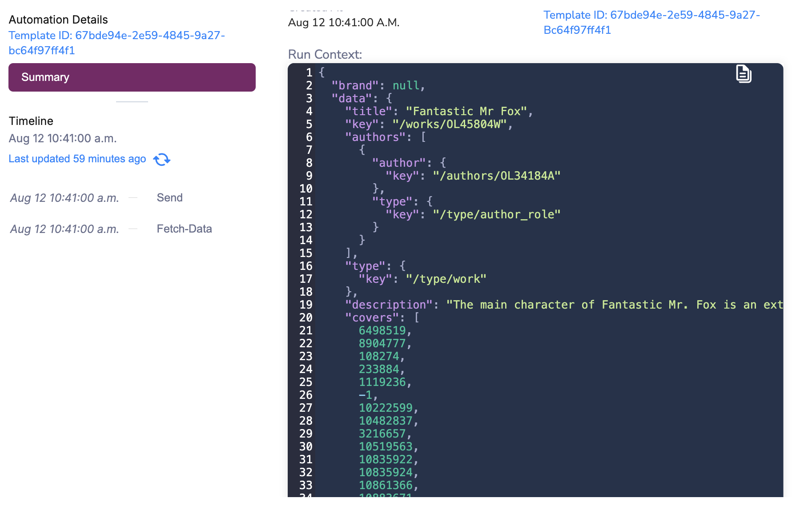Click the "brand": null line

point(378,85)
